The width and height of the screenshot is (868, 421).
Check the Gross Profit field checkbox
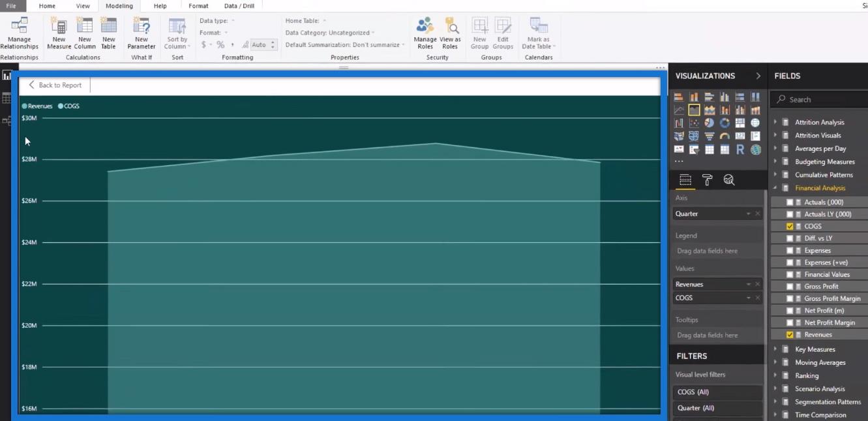pyautogui.click(x=790, y=287)
